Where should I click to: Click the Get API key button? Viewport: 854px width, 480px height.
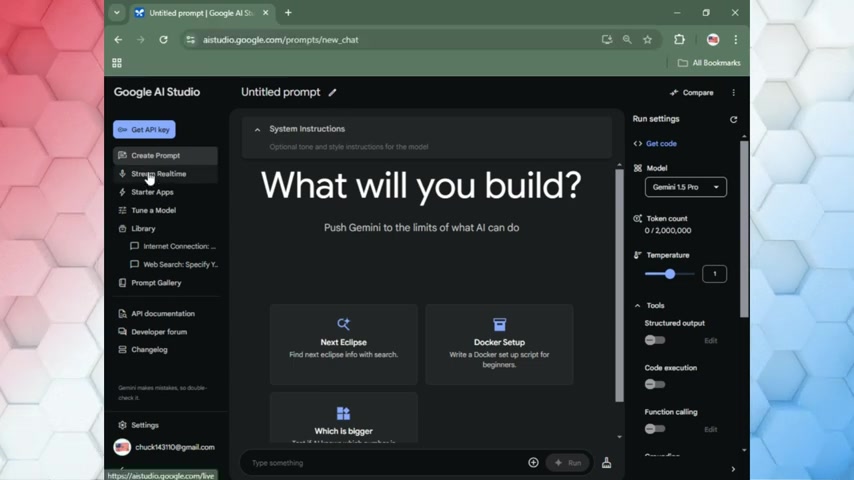[144, 130]
